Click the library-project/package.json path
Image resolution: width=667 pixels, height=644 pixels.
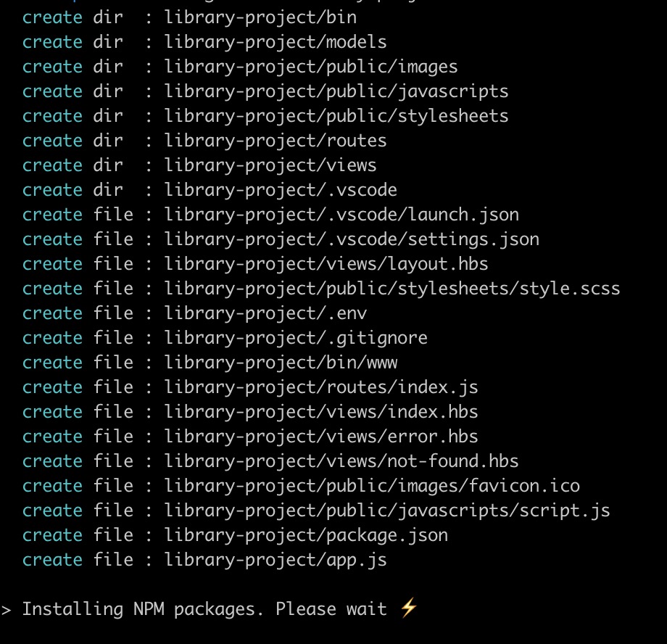coord(306,535)
